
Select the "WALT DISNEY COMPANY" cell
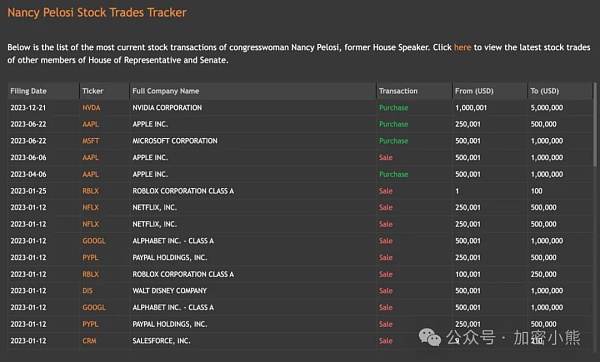point(170,291)
